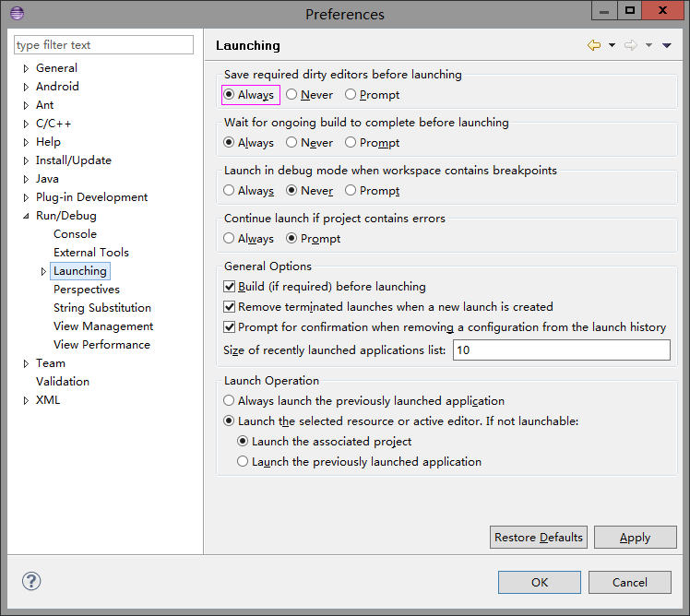Open the page view menu triangle icon

pos(667,45)
